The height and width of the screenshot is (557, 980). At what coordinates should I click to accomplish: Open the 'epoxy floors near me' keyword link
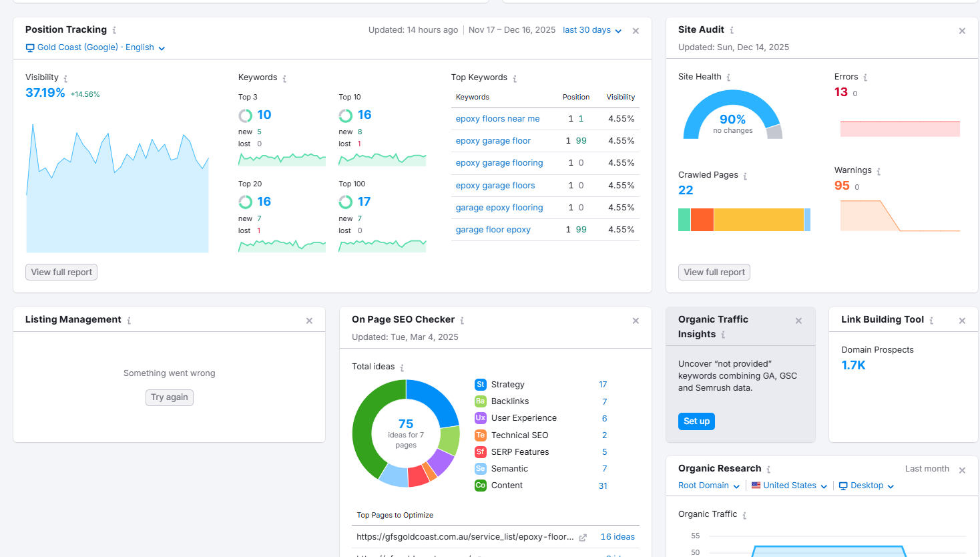497,119
